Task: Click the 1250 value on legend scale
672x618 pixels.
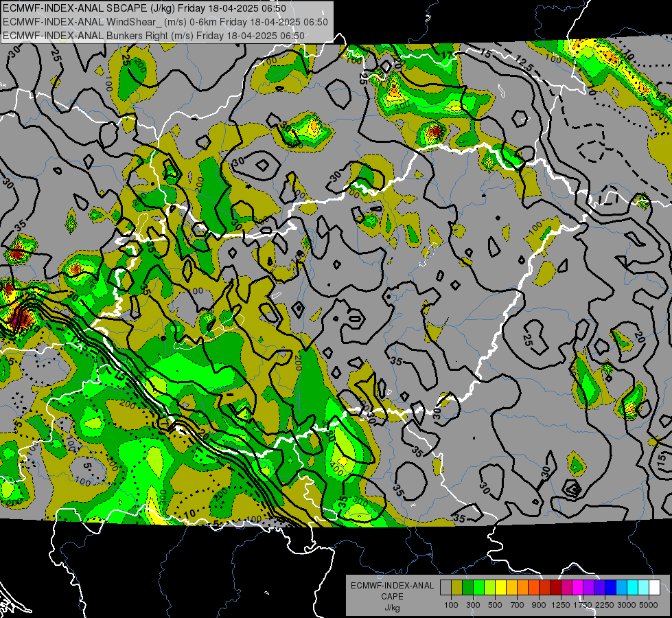Action: [x=561, y=605]
